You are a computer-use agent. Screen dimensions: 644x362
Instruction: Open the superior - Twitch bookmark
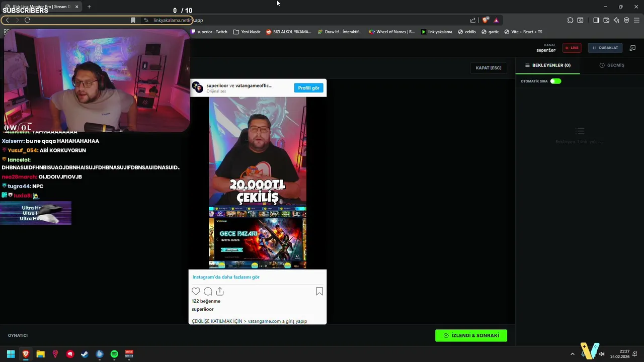point(209,32)
